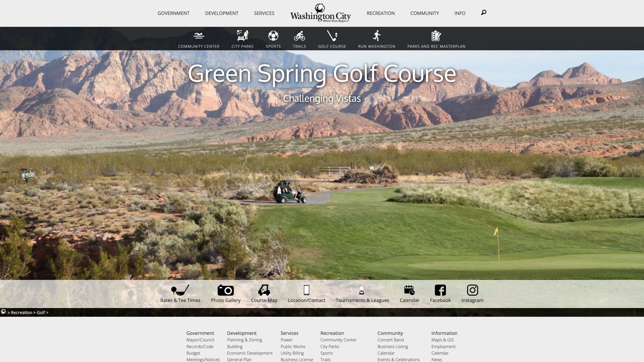This screenshot has width=644, height=362.
Task: Click the Golf breadcrumb link
Action: 41,312
